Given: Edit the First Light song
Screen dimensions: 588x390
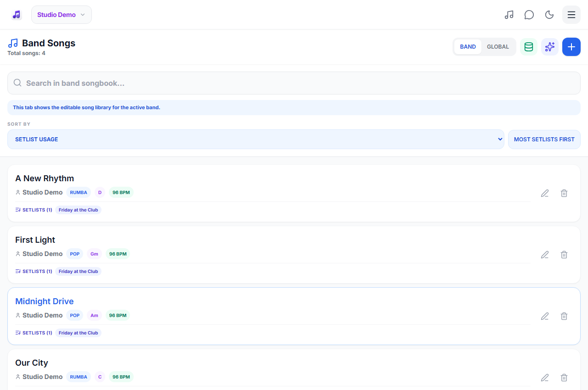Looking at the screenshot, I should click(x=545, y=255).
